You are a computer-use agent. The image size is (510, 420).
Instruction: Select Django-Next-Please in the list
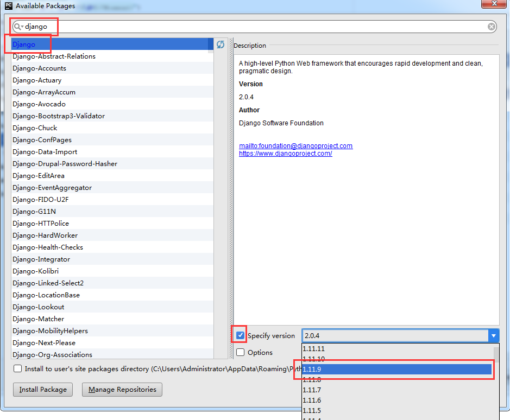coord(112,342)
